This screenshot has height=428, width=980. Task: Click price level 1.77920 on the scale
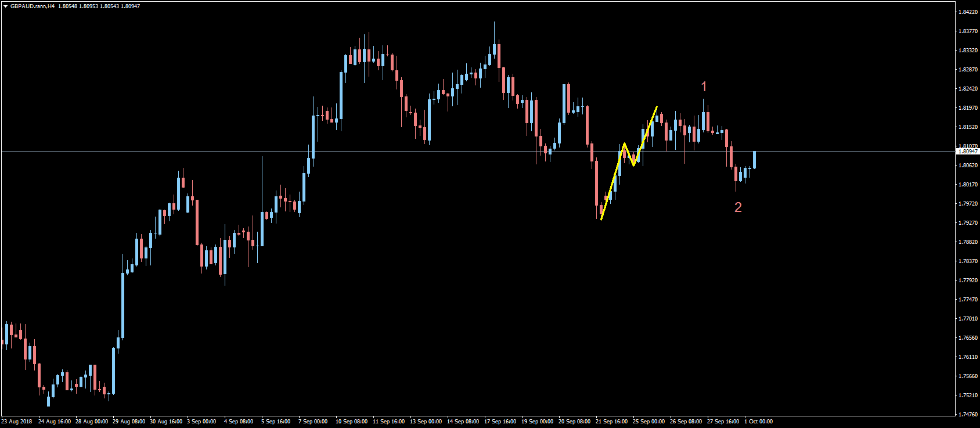click(968, 280)
